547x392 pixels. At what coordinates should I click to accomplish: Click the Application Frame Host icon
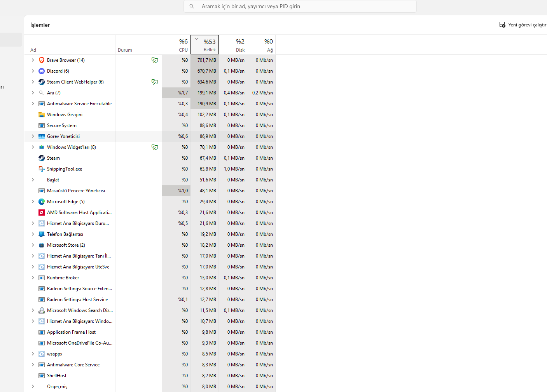42,332
